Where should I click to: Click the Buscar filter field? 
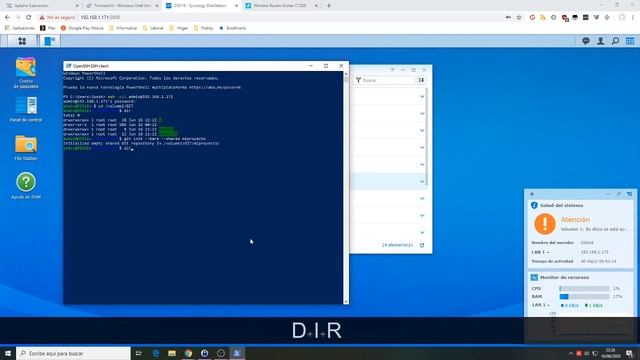click(x=384, y=80)
